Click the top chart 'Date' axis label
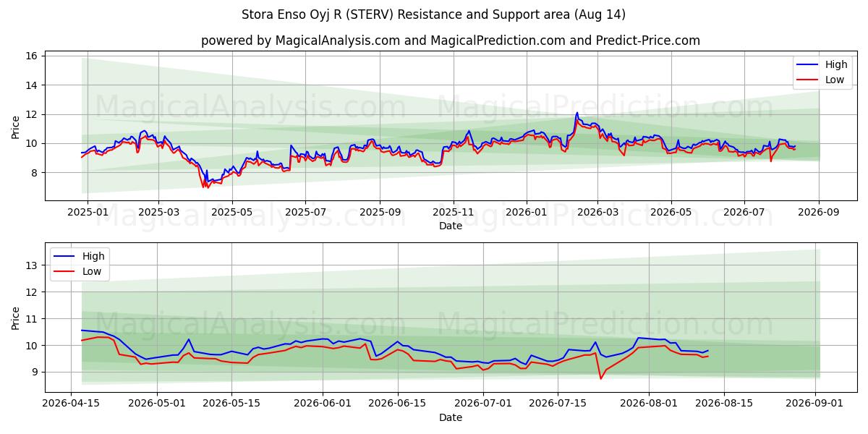This screenshot has width=868, height=434. tap(451, 226)
